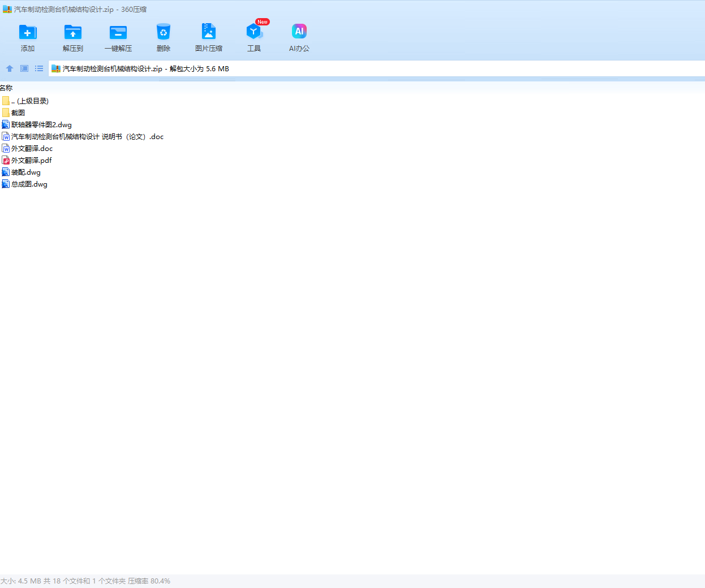Select the 汽车制动检测台机械结构设计 说明书 .doc file
The width and height of the screenshot is (705, 588).
click(x=83, y=136)
